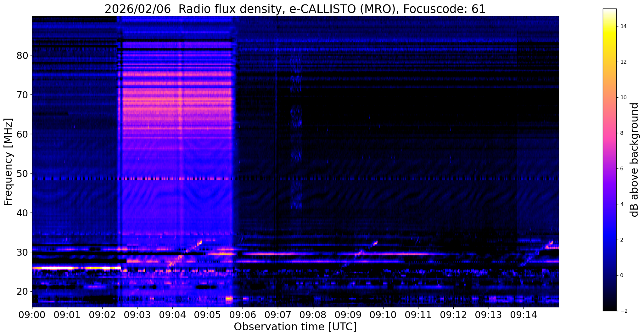
Task: Click the 60 MHz frequency tick label
Action: (22, 134)
